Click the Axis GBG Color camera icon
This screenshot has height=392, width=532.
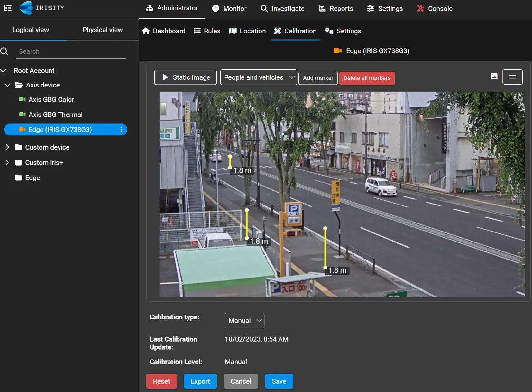tap(23, 99)
